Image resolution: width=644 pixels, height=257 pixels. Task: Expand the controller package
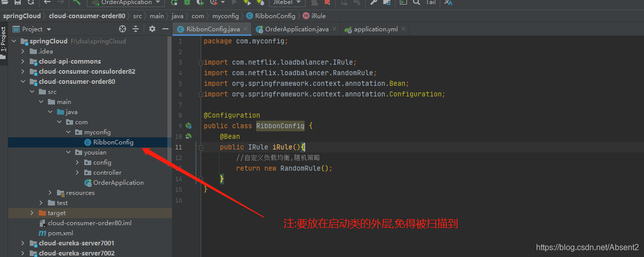pos(77,173)
